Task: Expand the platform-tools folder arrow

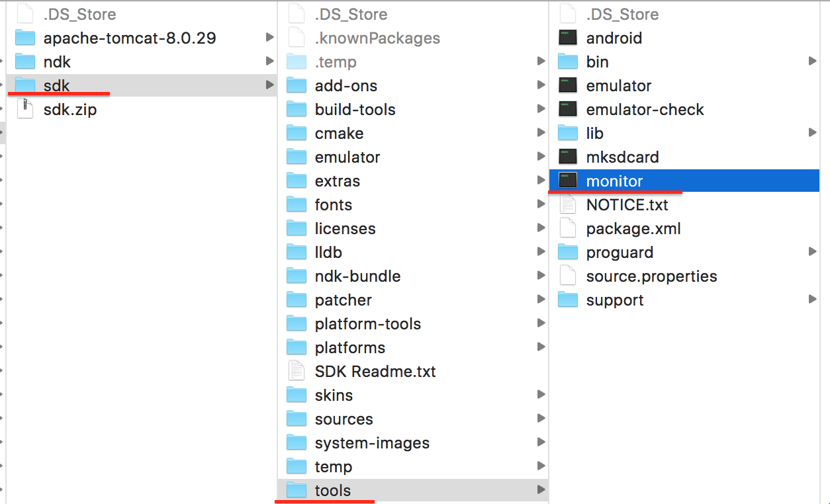Action: pyautogui.click(x=542, y=323)
